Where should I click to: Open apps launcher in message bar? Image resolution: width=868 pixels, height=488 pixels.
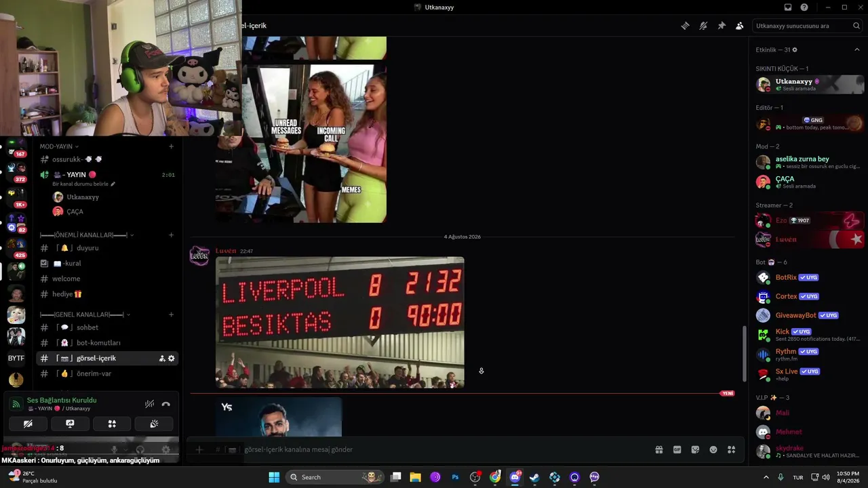point(731,449)
